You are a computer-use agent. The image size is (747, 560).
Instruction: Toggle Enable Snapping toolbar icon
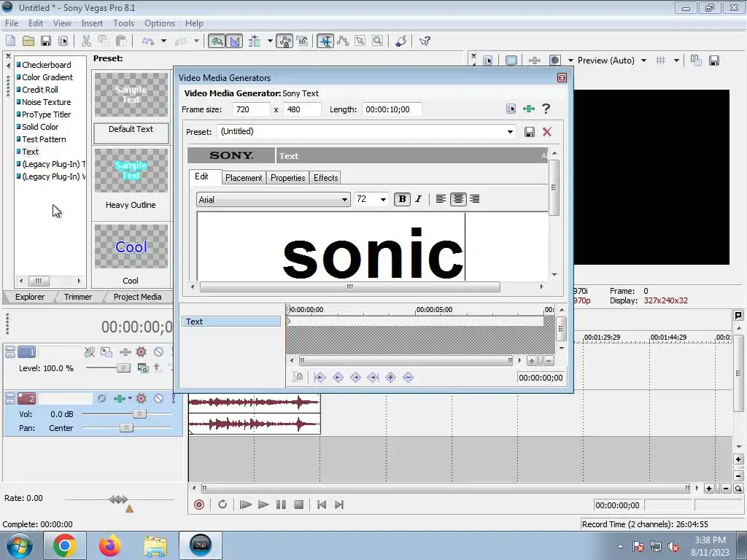point(217,41)
